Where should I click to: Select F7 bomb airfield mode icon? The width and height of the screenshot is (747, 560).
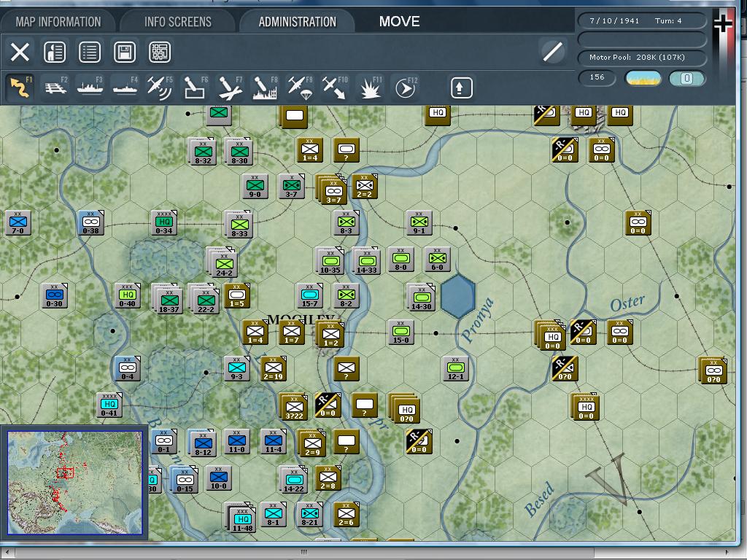(x=230, y=87)
